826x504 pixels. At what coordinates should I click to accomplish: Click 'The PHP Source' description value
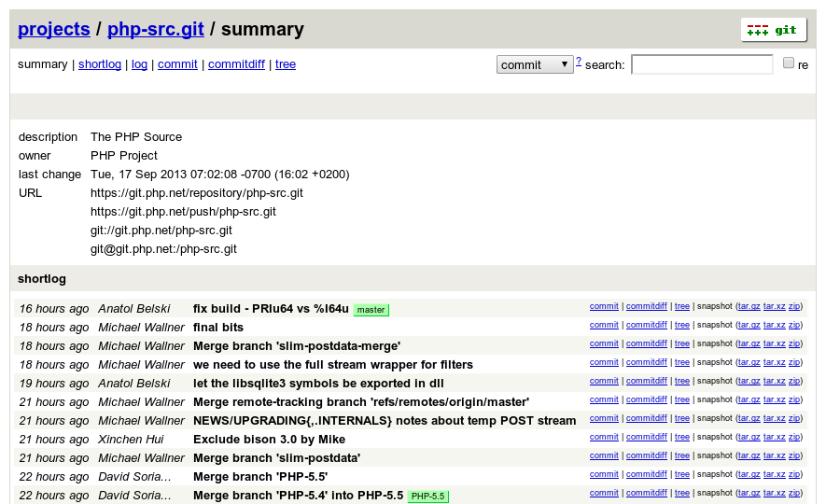click(136, 137)
